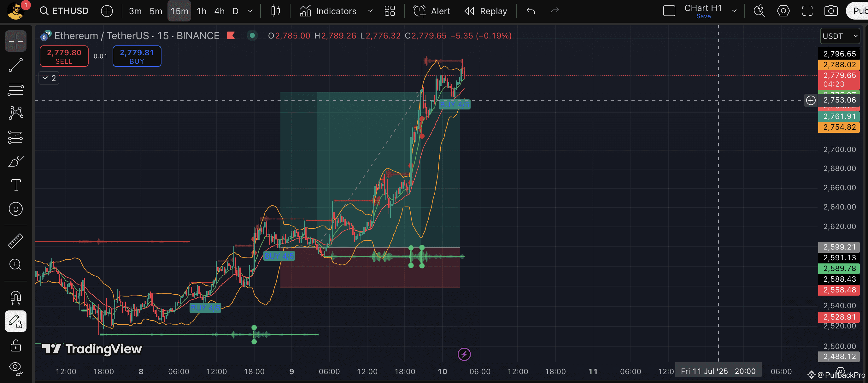Undo the last chart action
The image size is (868, 383).
click(531, 11)
